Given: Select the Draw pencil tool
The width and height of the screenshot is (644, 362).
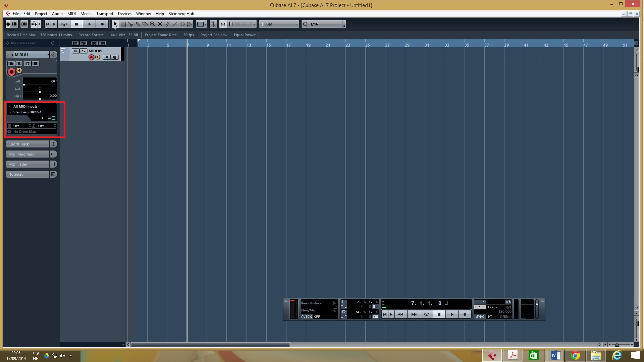Looking at the screenshot, I should 167,24.
